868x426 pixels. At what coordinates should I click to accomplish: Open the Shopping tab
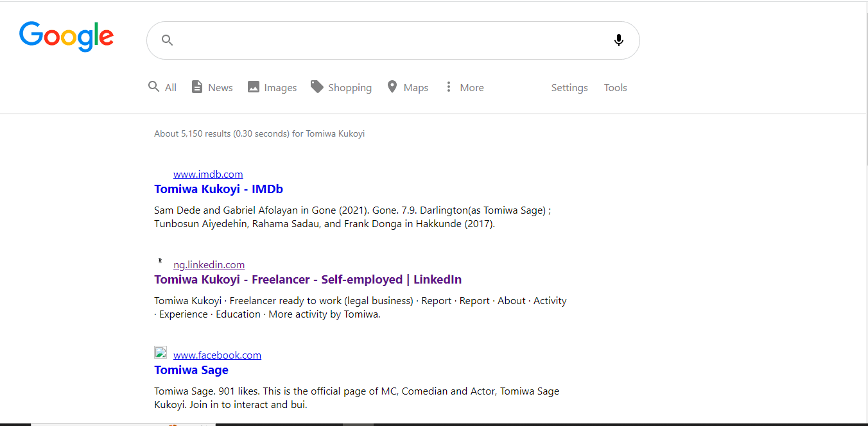[x=341, y=87]
